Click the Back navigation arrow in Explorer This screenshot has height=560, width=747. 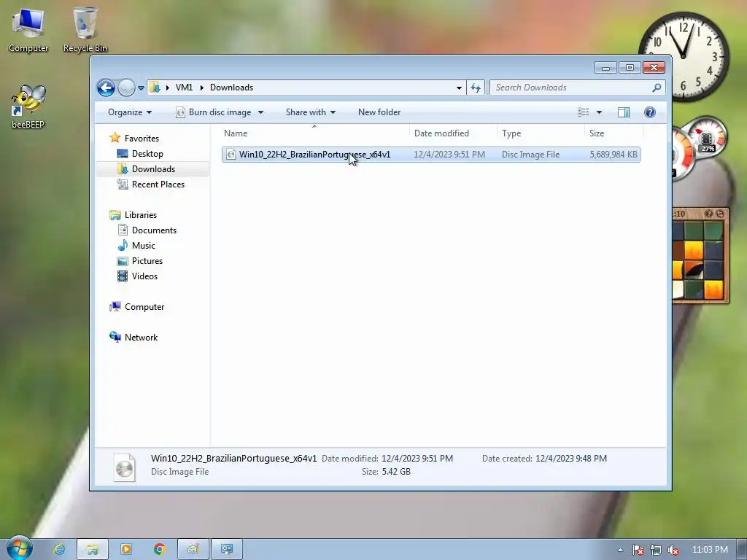[106, 87]
